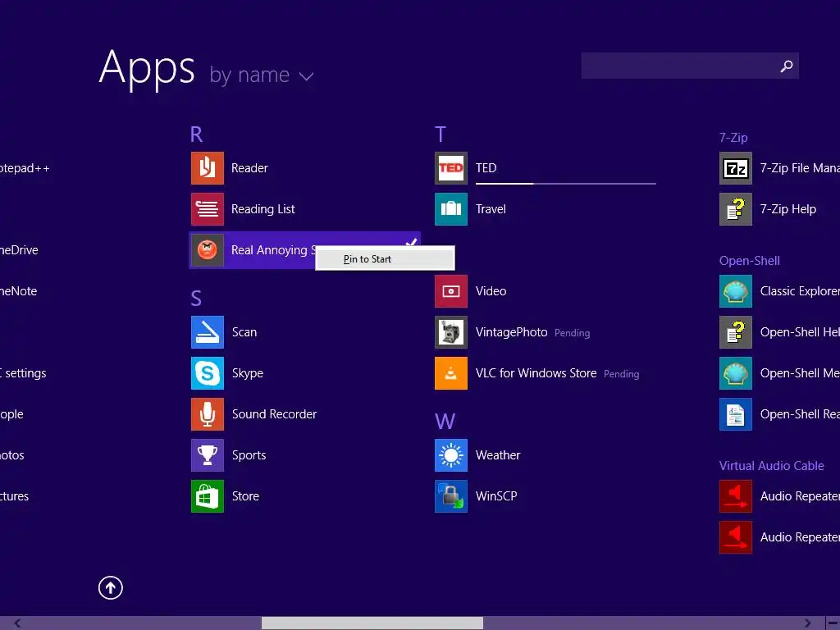This screenshot has width=840, height=630.
Task: Open the Travel suitcase icon
Action: (x=451, y=209)
